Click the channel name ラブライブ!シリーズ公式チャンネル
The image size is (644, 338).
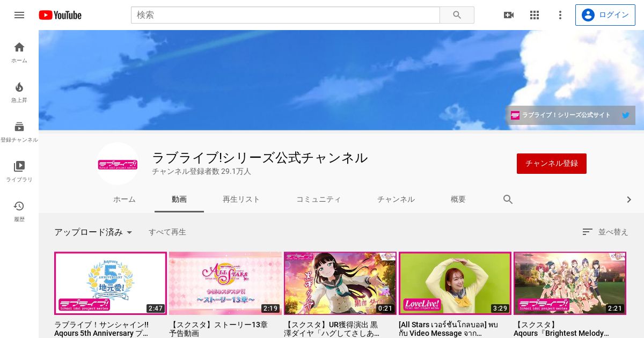(260, 158)
